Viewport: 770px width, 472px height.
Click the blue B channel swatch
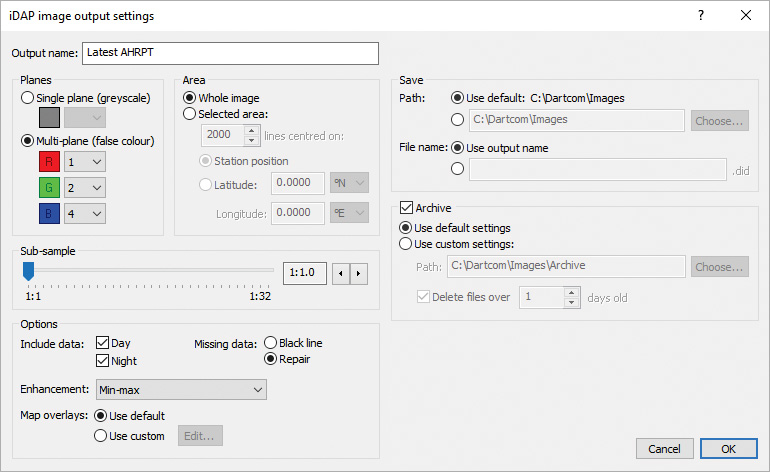48,213
